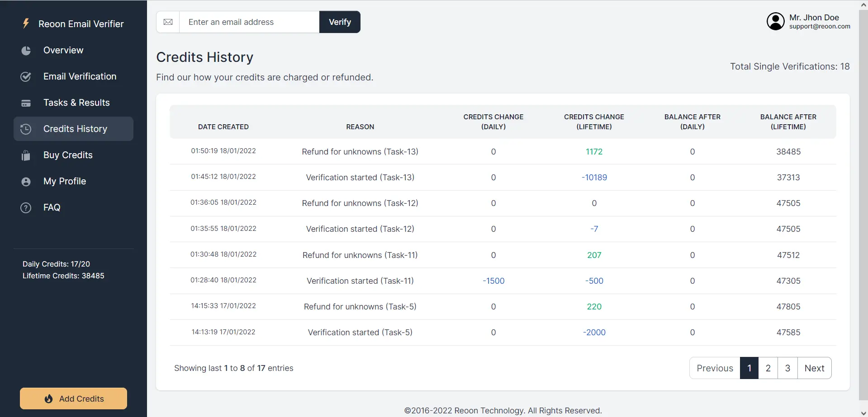Click the Email Verification checkmark icon

[x=26, y=77]
